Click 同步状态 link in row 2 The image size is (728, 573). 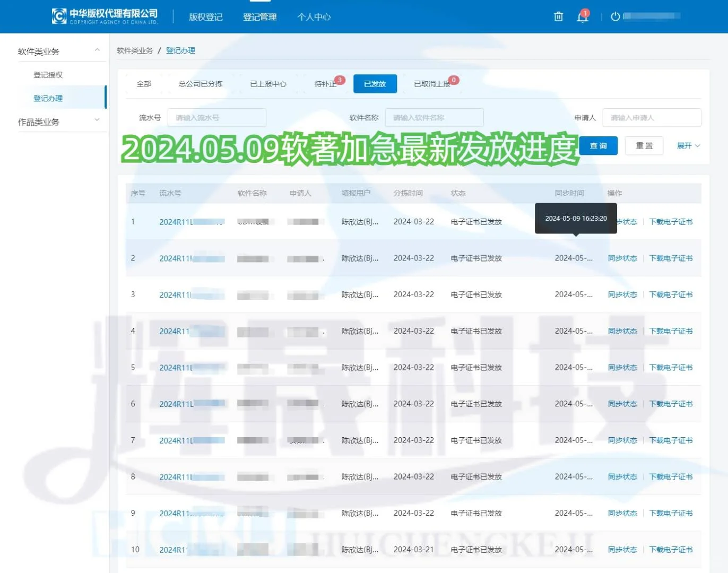pyautogui.click(x=622, y=258)
